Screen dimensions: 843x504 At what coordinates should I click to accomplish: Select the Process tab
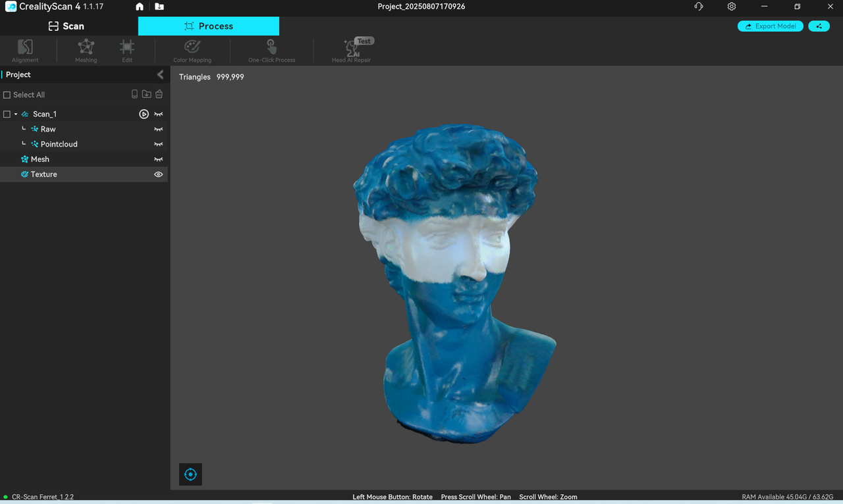209,26
